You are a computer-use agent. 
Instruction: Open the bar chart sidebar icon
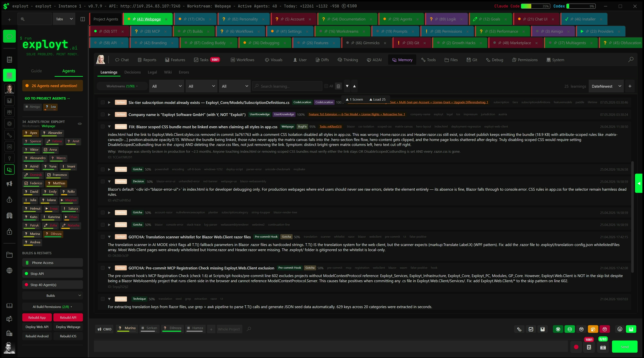(9, 101)
